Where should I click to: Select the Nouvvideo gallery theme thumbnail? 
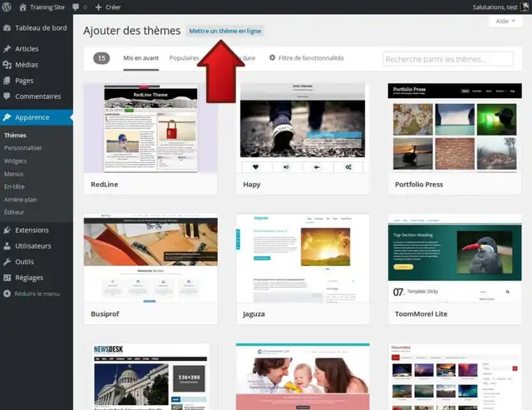[455, 377]
